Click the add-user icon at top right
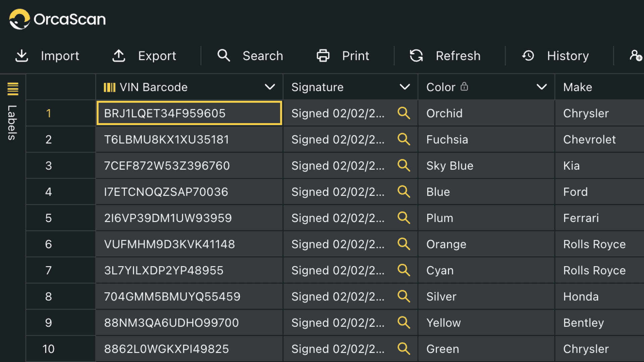Image resolution: width=644 pixels, height=362 pixels. pos(636,56)
